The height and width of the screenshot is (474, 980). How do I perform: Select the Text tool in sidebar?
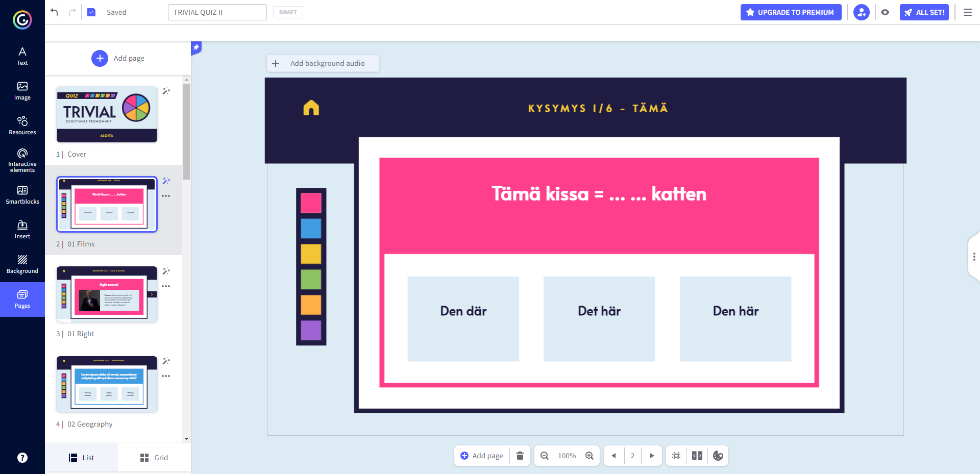[22, 57]
